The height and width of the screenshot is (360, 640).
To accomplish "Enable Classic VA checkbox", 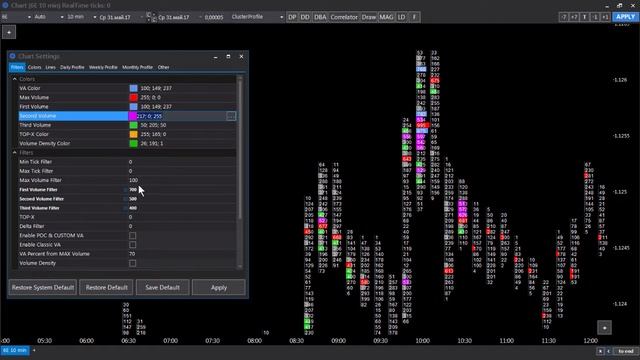I will click(x=133, y=245).
